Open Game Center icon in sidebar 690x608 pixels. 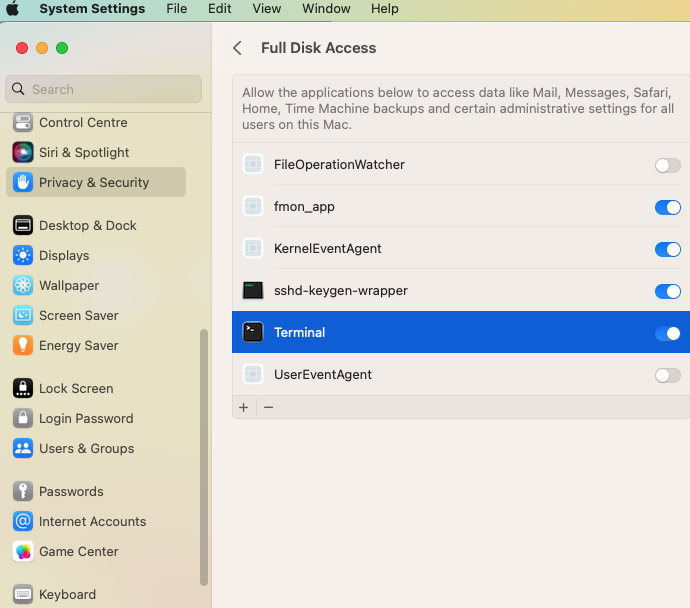click(23, 551)
